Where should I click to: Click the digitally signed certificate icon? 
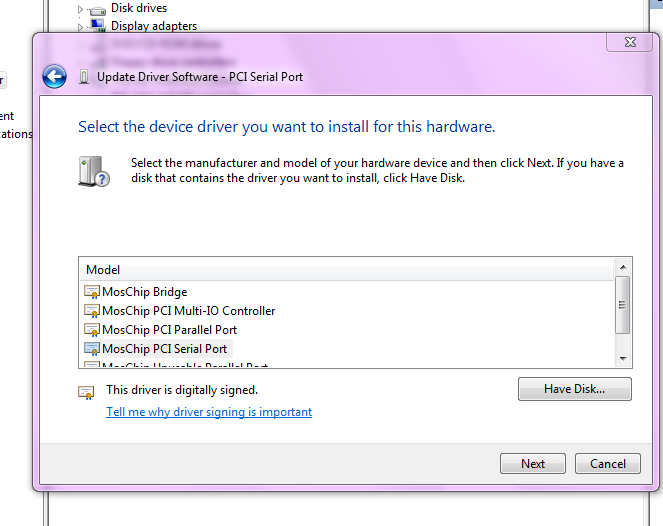86,393
